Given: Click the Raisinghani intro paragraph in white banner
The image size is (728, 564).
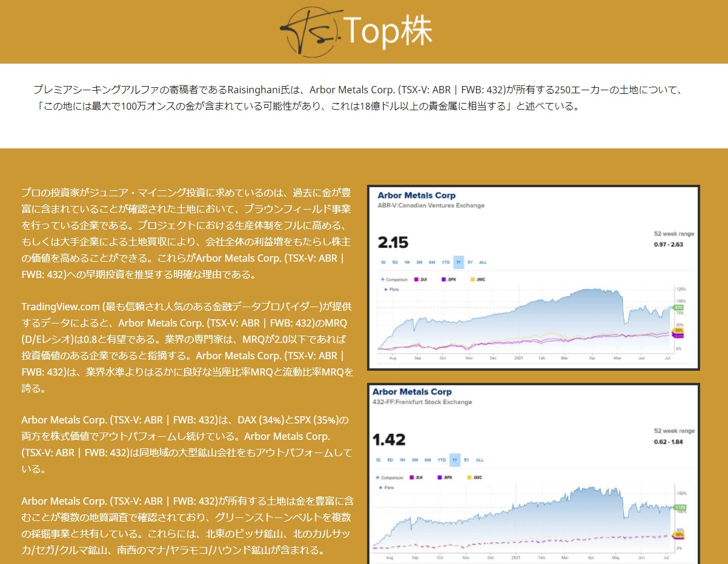Looking at the screenshot, I should pyautogui.click(x=358, y=99).
